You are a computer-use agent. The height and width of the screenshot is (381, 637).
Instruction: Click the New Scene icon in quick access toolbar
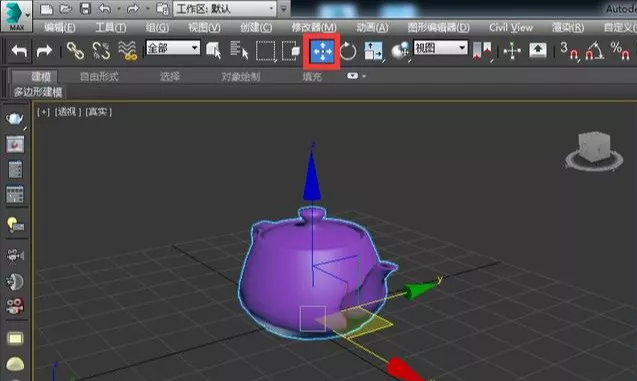click(46, 9)
